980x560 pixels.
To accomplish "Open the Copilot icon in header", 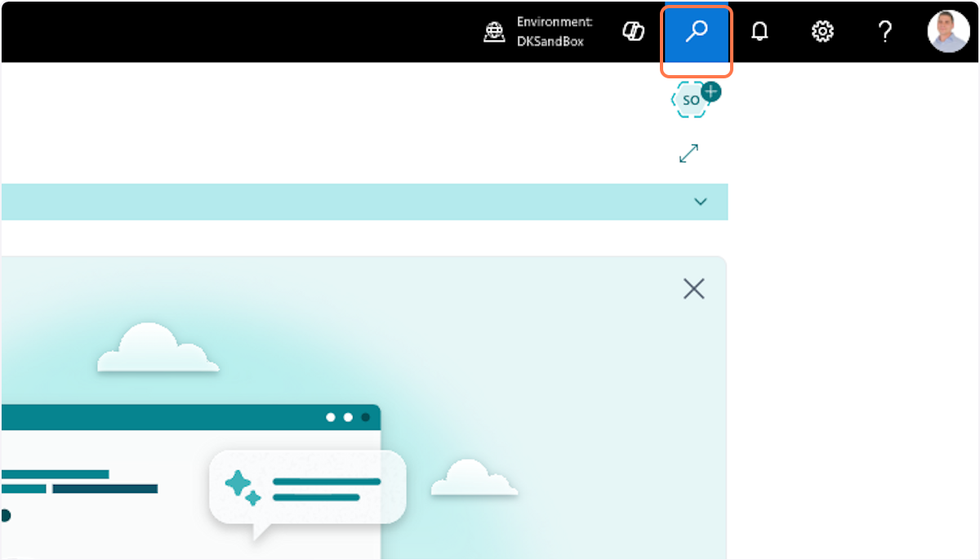I will pyautogui.click(x=633, y=33).
